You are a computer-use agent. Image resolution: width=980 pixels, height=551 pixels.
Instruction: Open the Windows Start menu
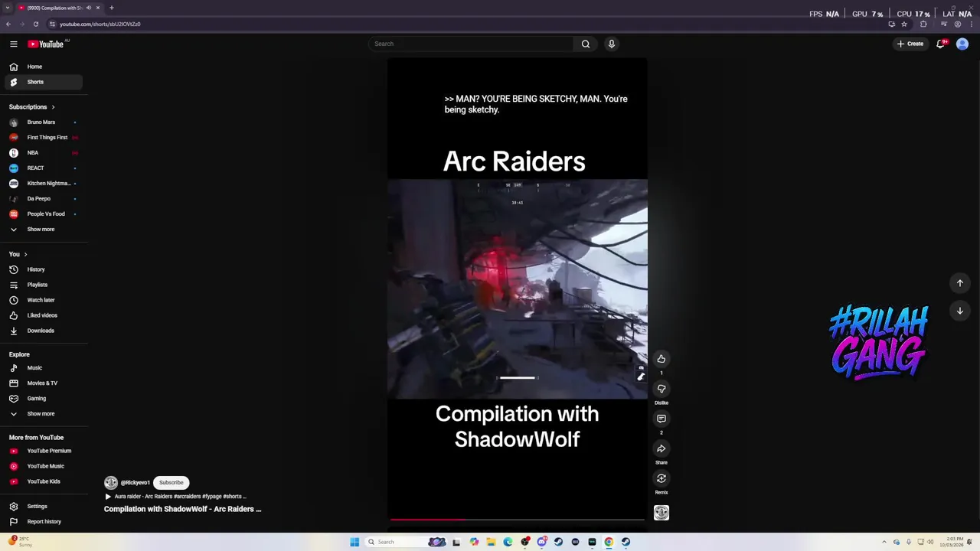[354, 542]
